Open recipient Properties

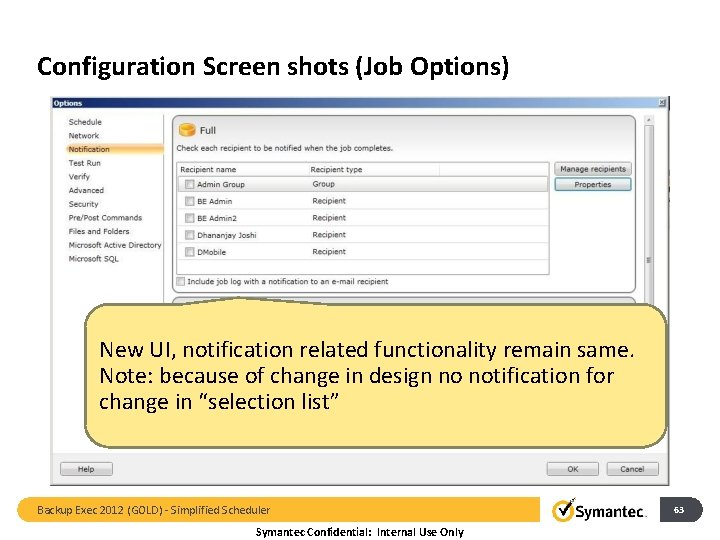pos(593,185)
